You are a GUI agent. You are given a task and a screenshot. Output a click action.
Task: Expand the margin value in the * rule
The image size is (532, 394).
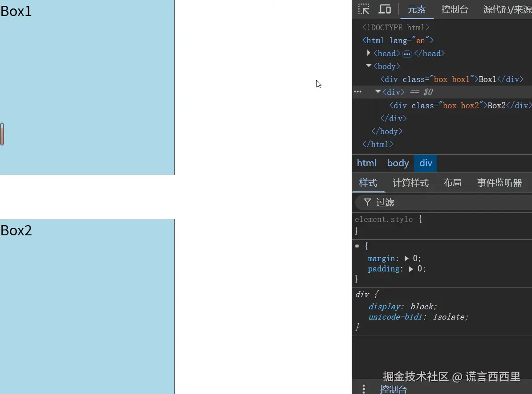click(406, 258)
